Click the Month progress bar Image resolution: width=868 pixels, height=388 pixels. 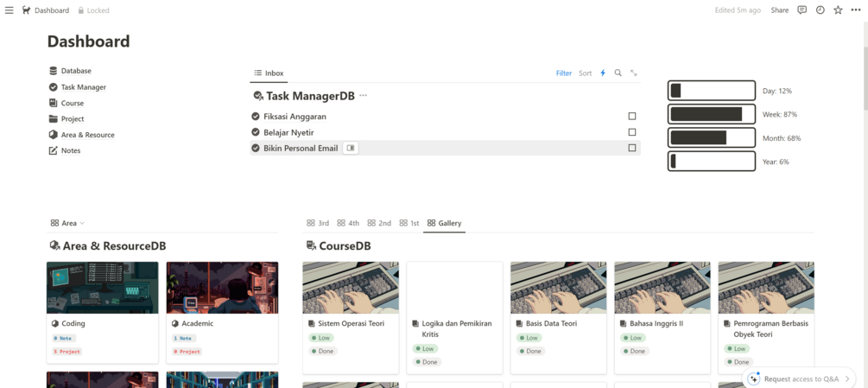712,137
